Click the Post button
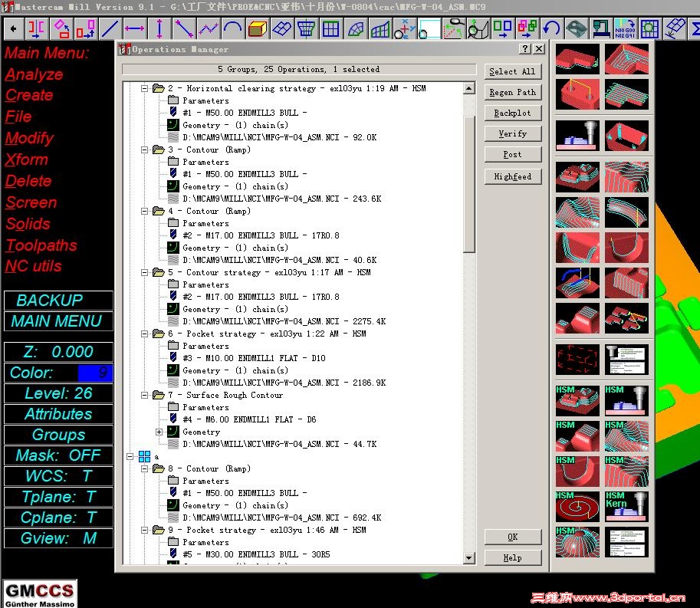Viewport: 700px width, 608px height. tap(512, 154)
